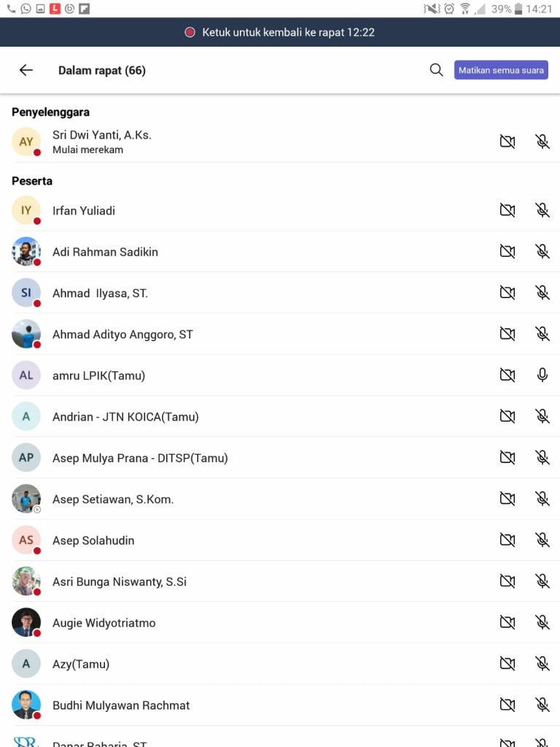This screenshot has height=747, width=560.
Task: Open Asri Bunga Niswanty's avatar photo
Action: click(26, 581)
